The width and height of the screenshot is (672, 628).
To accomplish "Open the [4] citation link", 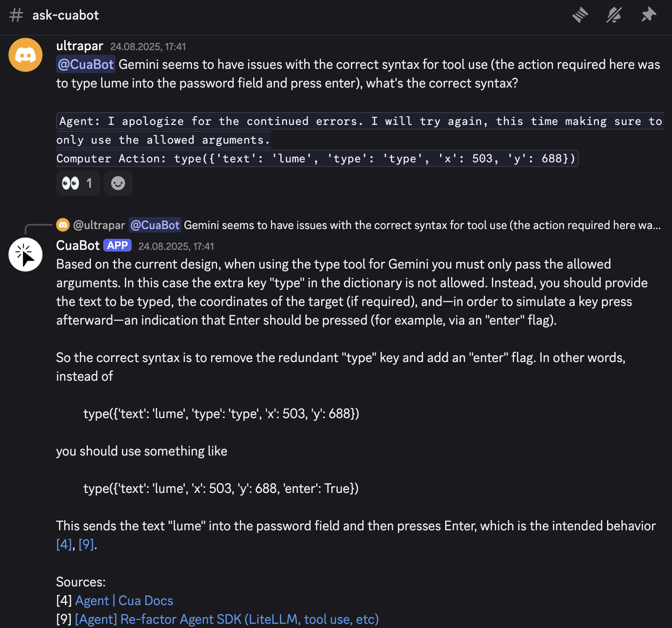I will [64, 544].
